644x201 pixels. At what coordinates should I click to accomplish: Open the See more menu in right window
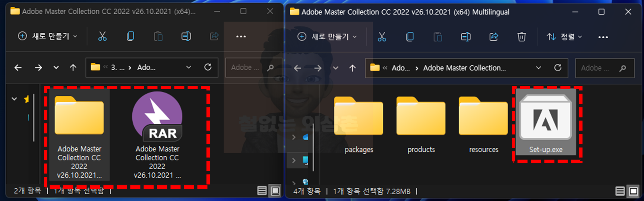click(603, 37)
